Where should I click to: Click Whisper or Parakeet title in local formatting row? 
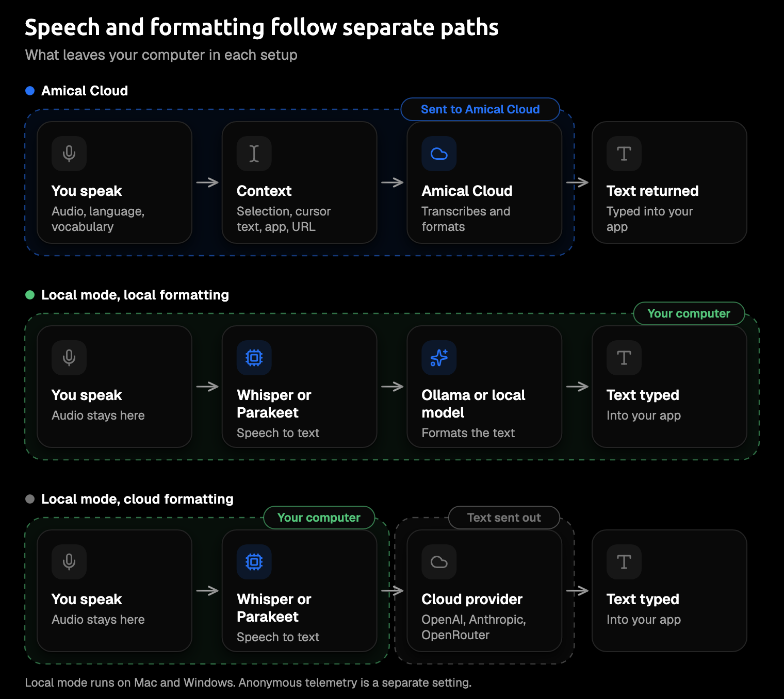tap(274, 404)
